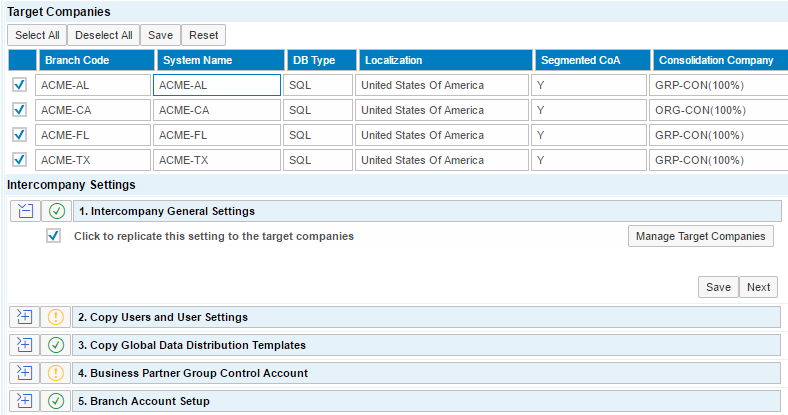Expand Business Partner Group Control Account section
This screenshot has height=415, width=788.
click(x=25, y=373)
